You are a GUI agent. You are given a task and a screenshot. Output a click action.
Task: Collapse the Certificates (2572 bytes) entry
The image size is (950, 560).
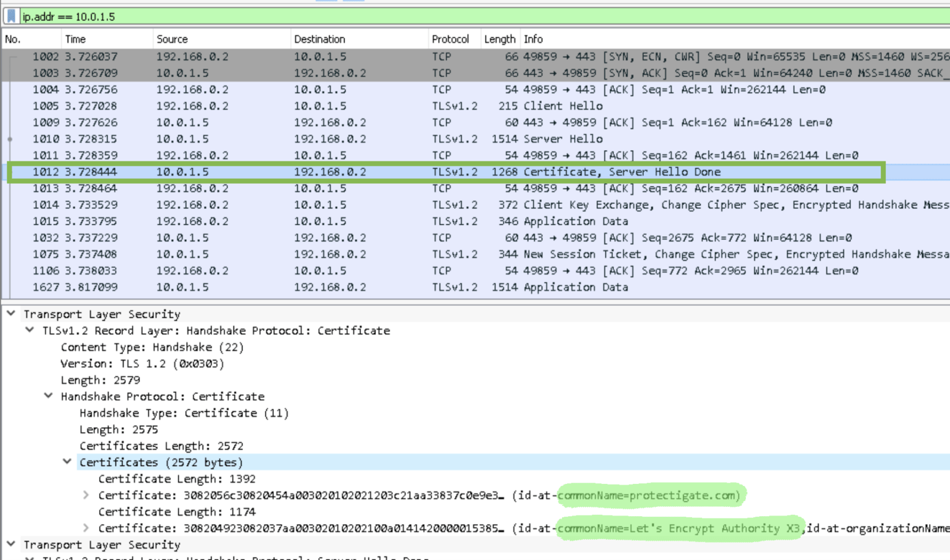67,462
